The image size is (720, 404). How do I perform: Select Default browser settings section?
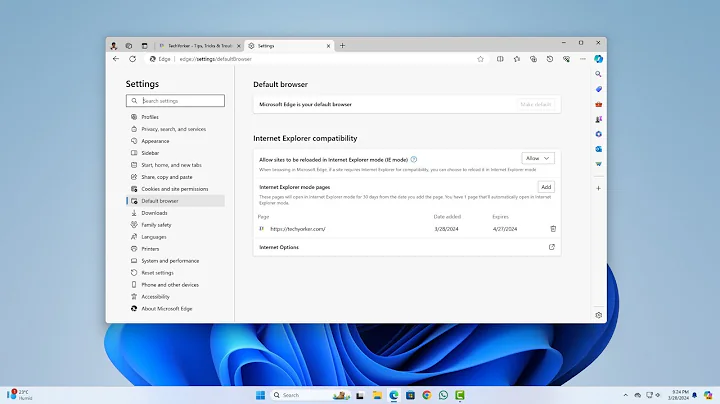tap(175, 201)
